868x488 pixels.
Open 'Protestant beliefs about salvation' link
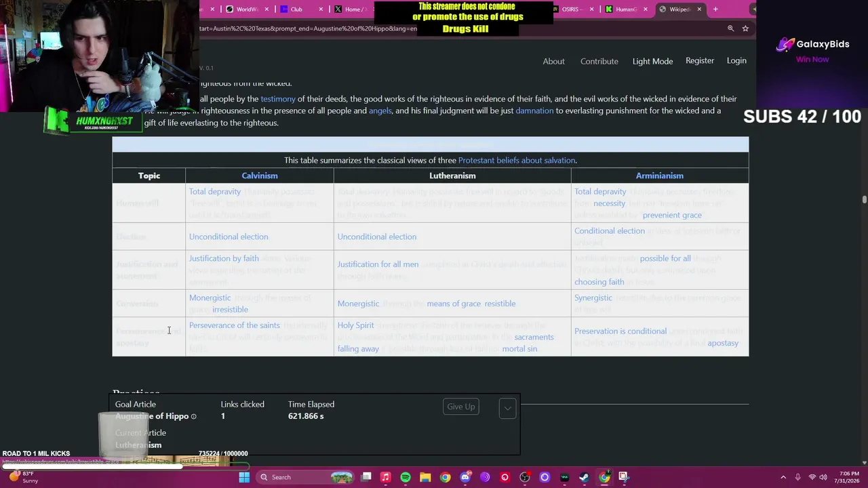click(x=517, y=161)
